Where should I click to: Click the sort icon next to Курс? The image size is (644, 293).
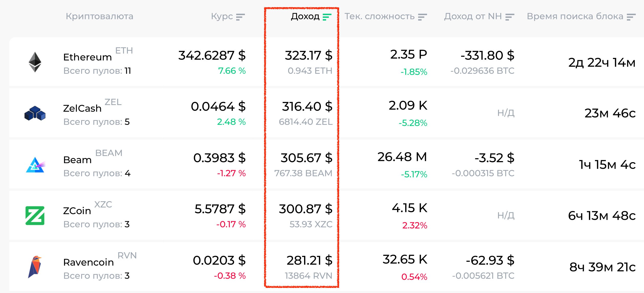(x=240, y=17)
